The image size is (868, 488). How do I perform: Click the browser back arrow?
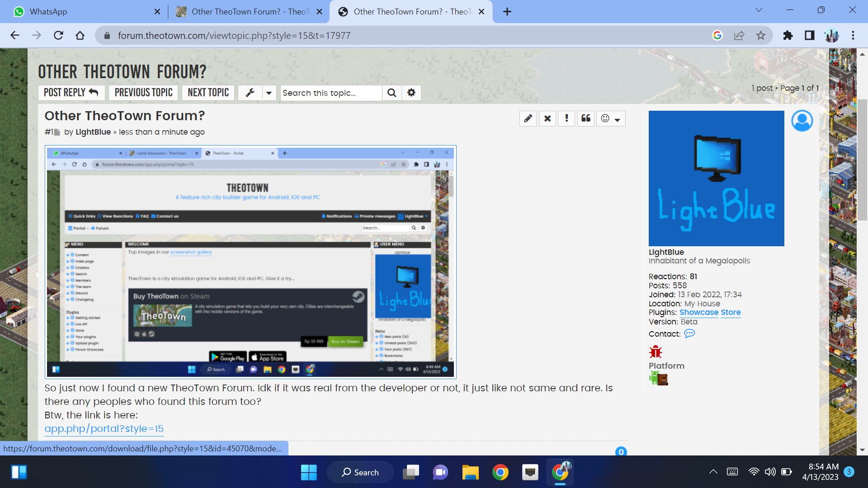15,35
